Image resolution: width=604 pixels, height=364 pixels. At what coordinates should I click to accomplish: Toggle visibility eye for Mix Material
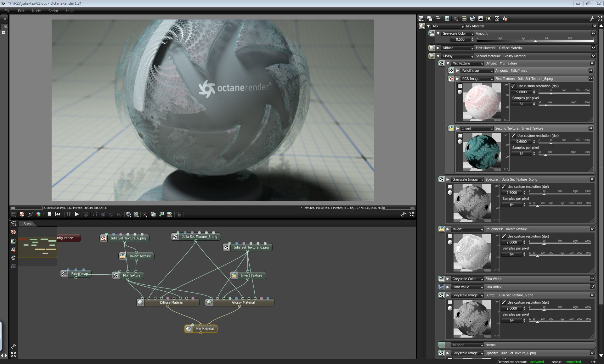click(x=595, y=26)
